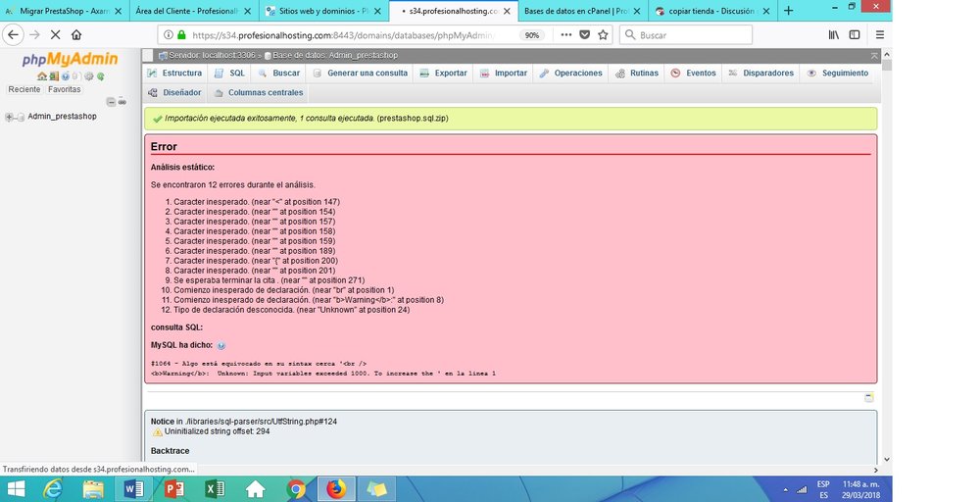This screenshot has width=980, height=502.
Task: Open the Importar tab
Action: coord(504,74)
